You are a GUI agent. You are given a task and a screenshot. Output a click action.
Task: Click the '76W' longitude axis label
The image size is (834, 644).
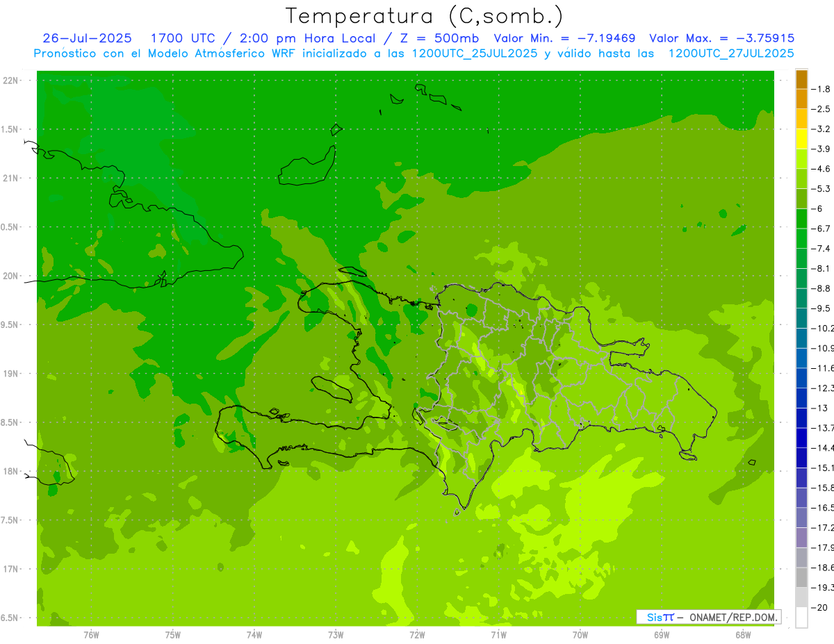[91, 635]
